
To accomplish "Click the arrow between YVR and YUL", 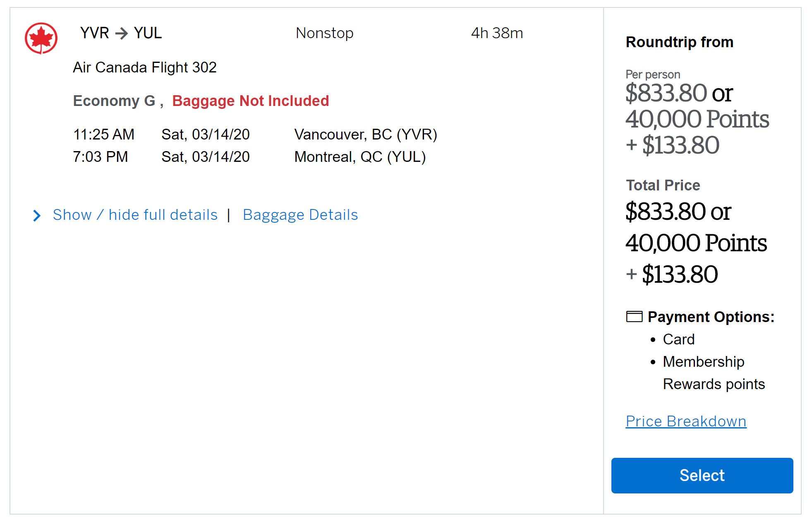I will pyautogui.click(x=122, y=33).
